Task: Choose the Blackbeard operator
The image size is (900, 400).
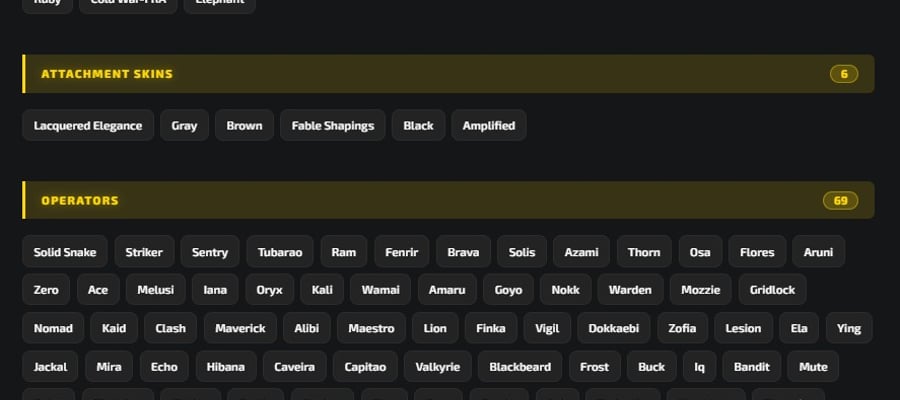Action: click(520, 367)
